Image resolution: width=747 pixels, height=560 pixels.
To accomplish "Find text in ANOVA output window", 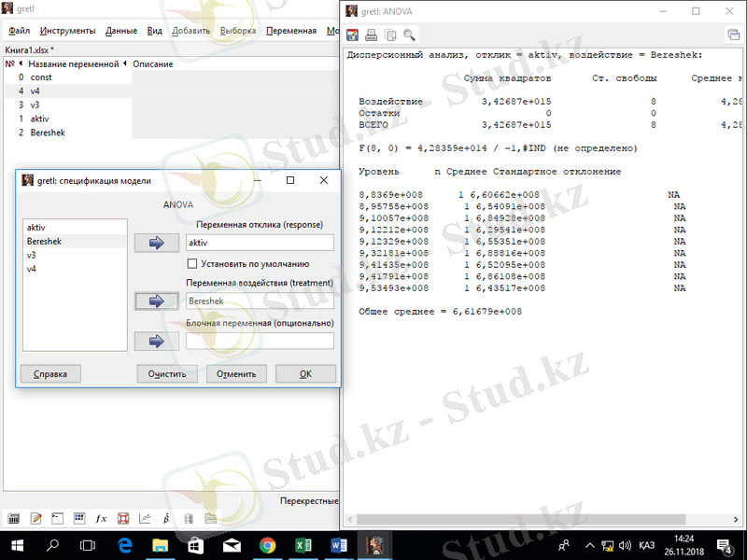I will tap(409, 35).
